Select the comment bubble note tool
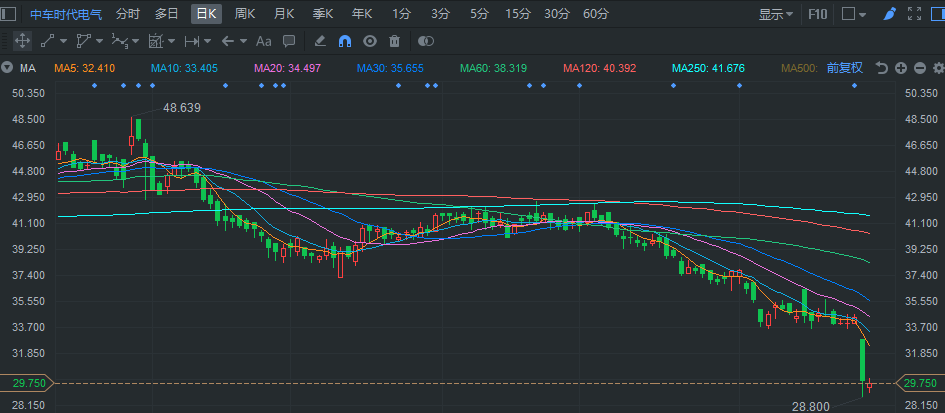This screenshot has height=413, width=945. tap(289, 41)
